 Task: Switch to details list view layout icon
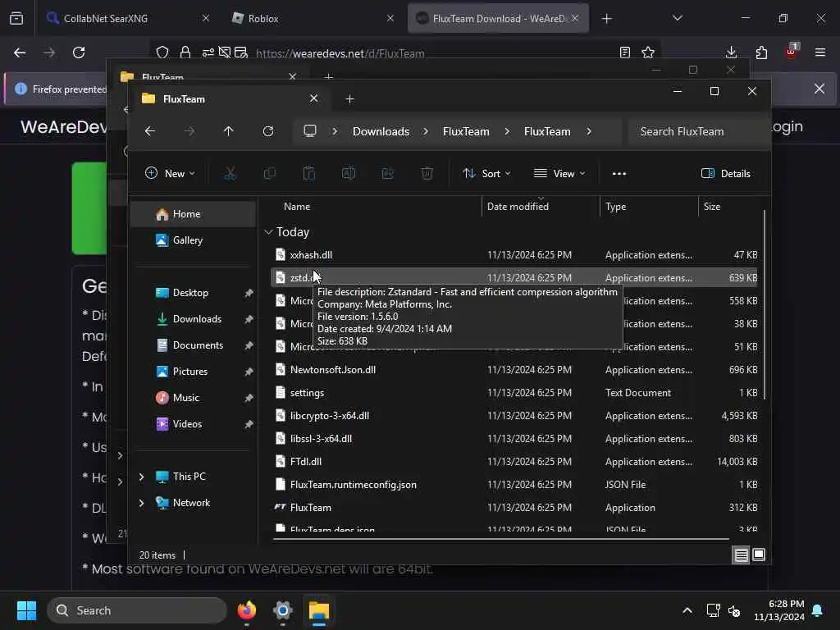(741, 555)
